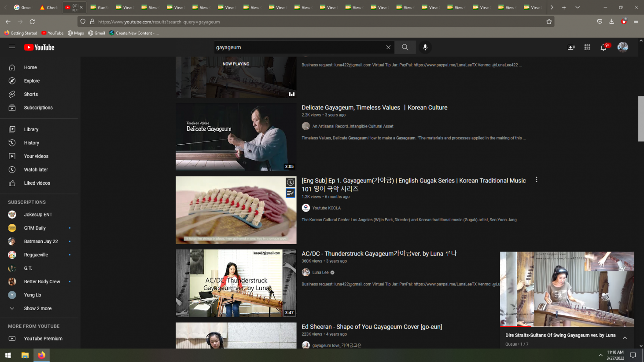Open the An Artisanal Record channel link
644x362 pixels.
click(353, 126)
